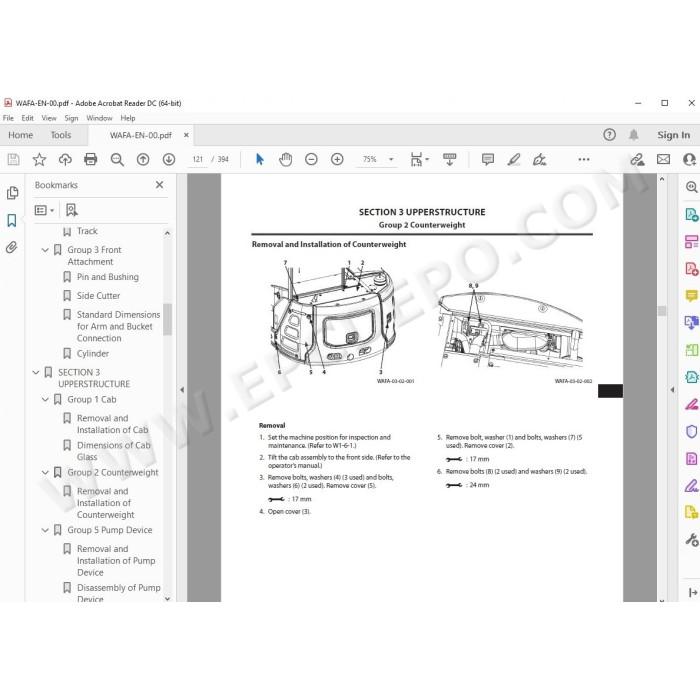Open the sign document pen tool
This screenshot has height=700, width=700.
click(539, 159)
